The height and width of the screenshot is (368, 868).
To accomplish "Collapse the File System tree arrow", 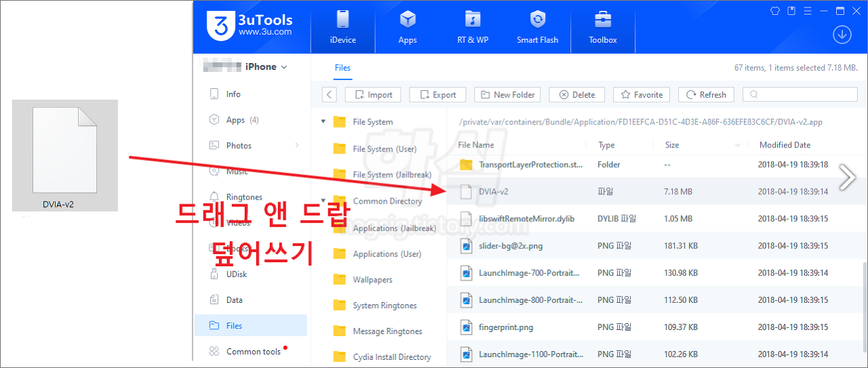I will point(323,122).
